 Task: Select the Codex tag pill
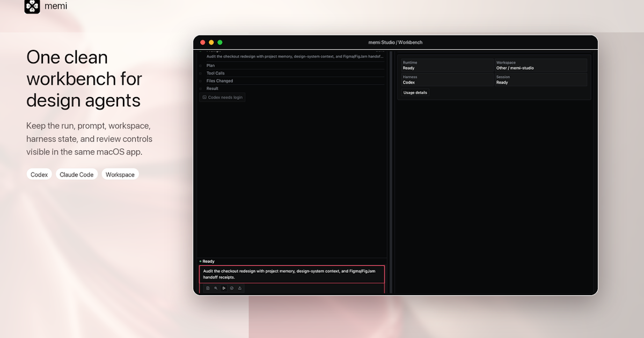coord(39,174)
